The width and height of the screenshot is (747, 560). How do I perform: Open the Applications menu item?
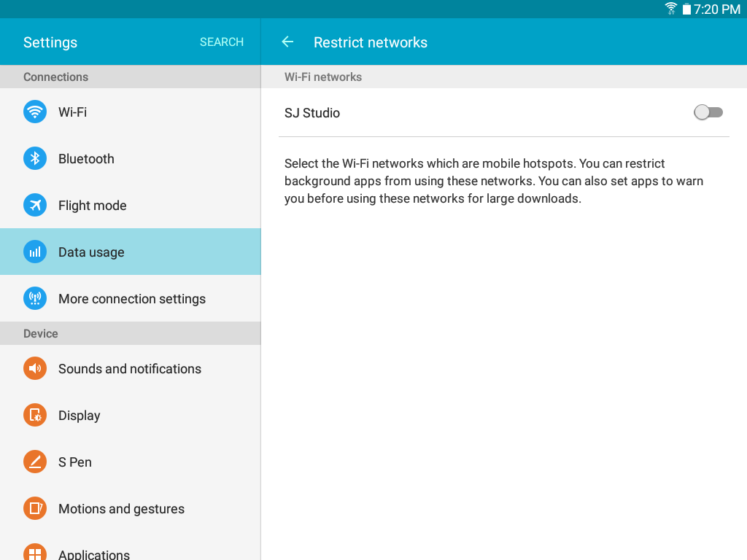click(131, 546)
